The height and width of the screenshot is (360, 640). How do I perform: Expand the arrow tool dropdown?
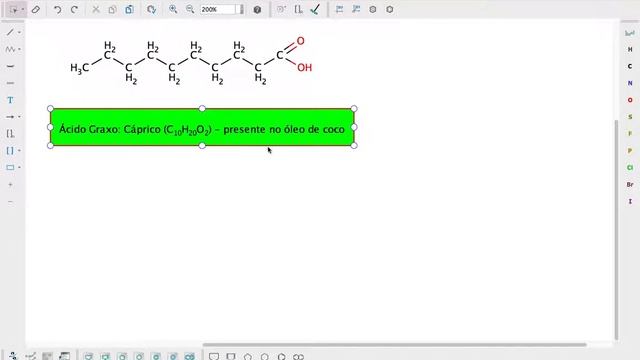point(19,117)
